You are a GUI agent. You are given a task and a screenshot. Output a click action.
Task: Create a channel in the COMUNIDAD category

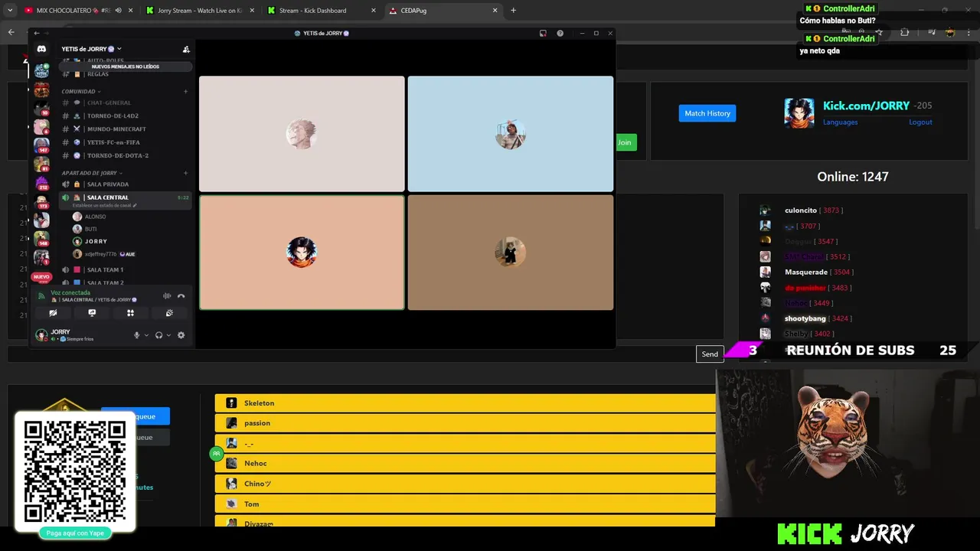(185, 91)
